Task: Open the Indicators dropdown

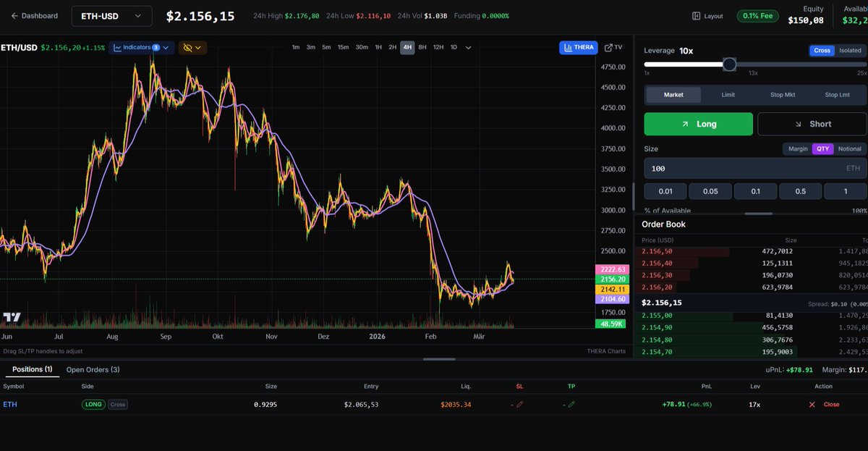Action: pyautogui.click(x=142, y=48)
